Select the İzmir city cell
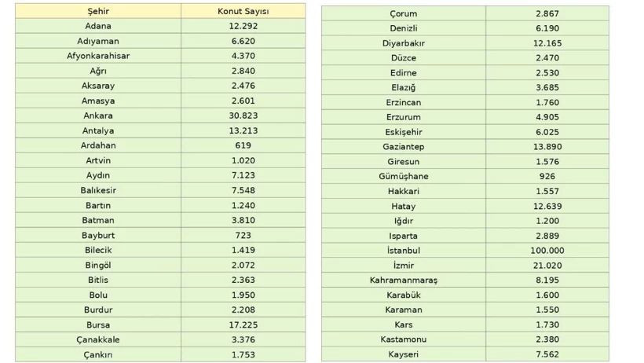This screenshot has width=644, height=363. [x=404, y=266]
